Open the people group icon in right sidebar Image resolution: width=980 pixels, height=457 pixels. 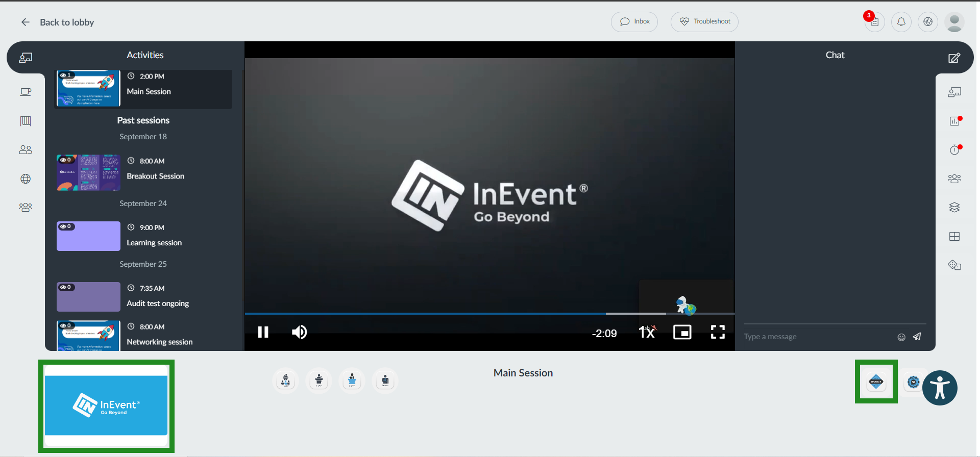pyautogui.click(x=954, y=179)
